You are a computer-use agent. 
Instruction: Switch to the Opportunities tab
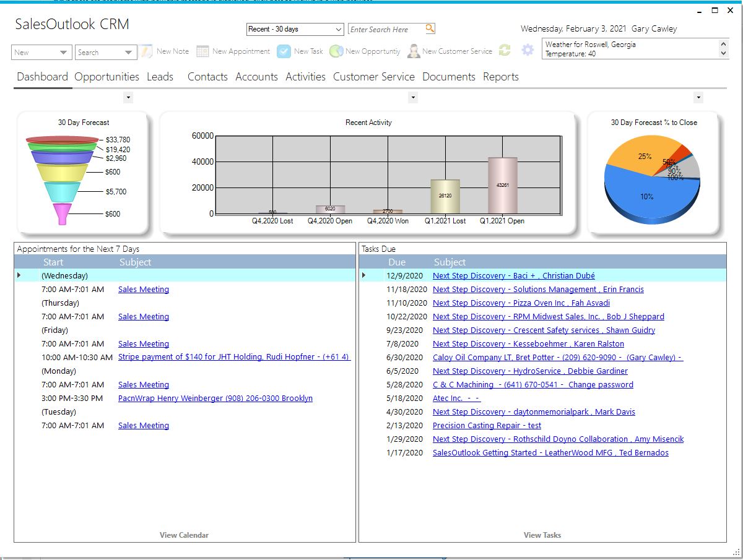tap(106, 77)
